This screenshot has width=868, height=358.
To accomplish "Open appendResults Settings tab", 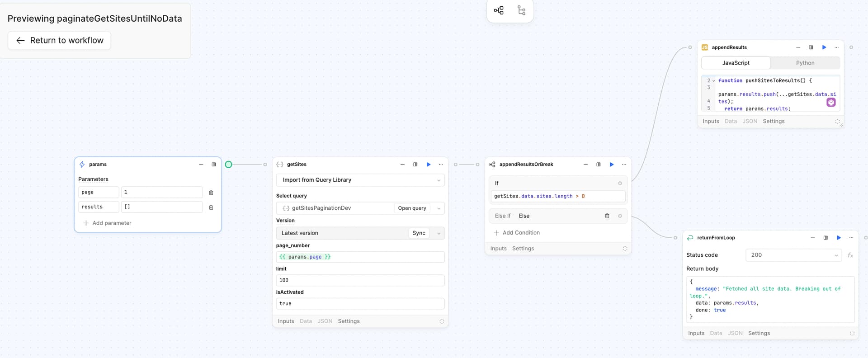I will pyautogui.click(x=774, y=122).
